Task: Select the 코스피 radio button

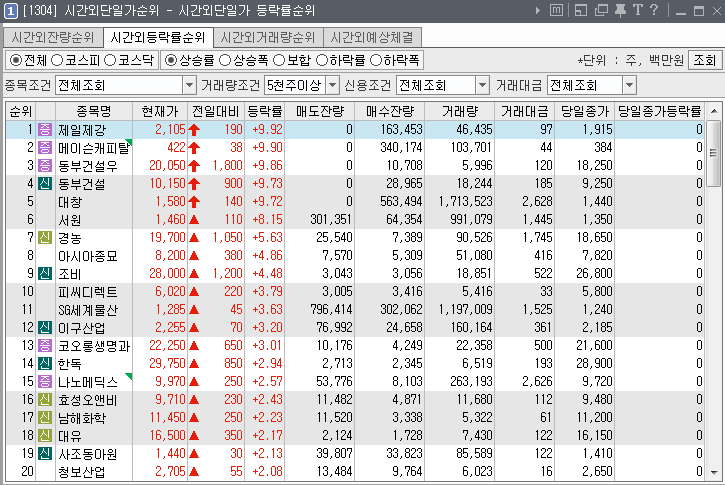Action: click(57, 60)
